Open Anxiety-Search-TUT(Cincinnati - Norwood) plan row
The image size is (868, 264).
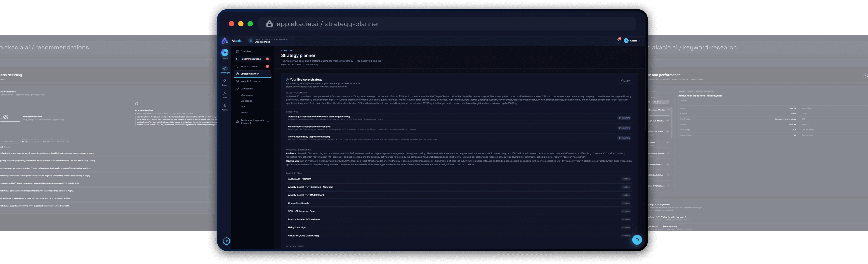point(459,187)
